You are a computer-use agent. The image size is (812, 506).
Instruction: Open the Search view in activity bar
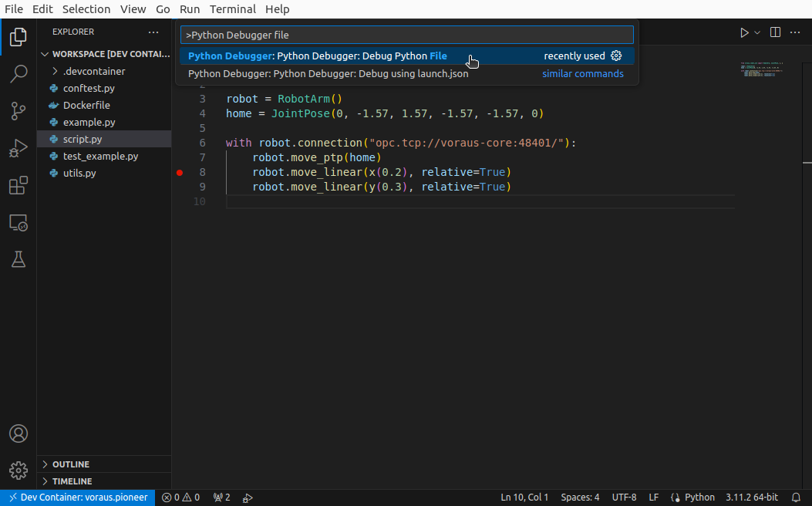[19, 74]
